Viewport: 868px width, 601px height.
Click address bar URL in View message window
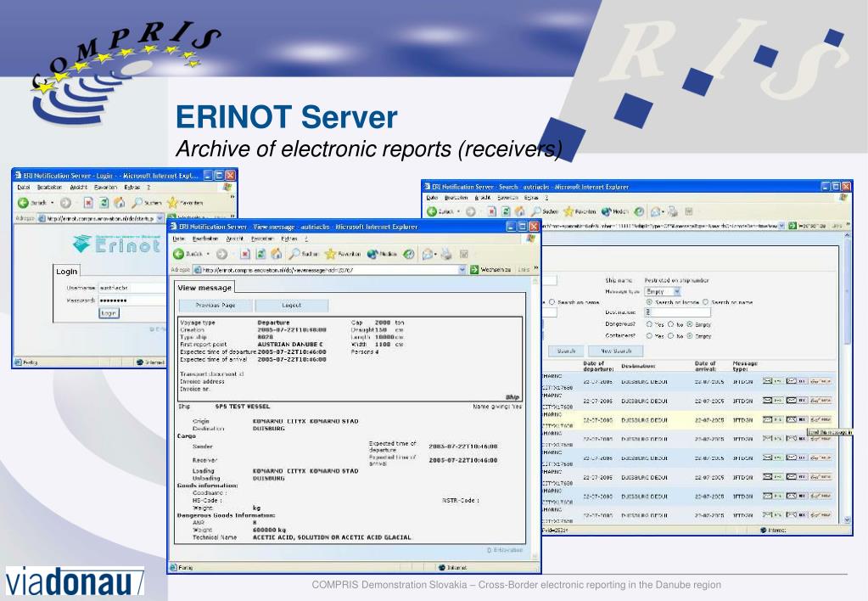click(x=278, y=270)
